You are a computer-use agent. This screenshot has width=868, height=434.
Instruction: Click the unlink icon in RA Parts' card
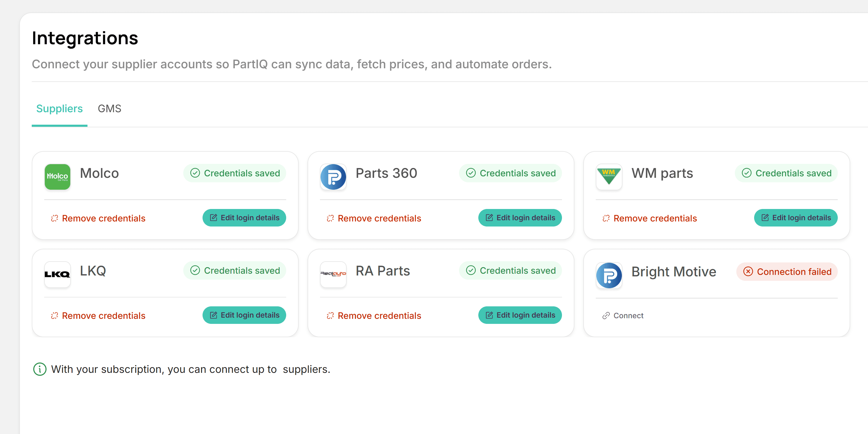tap(330, 316)
